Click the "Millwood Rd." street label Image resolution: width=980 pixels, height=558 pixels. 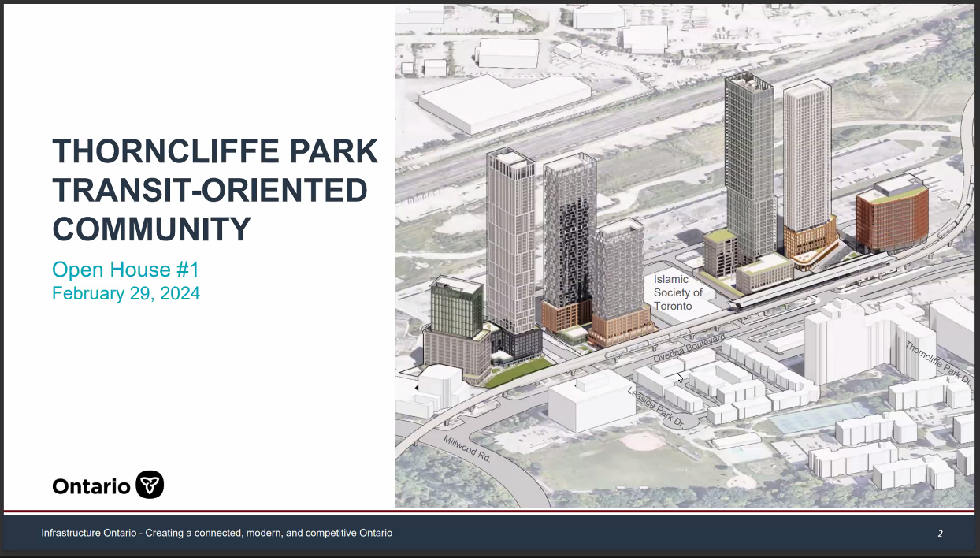pyautogui.click(x=467, y=451)
